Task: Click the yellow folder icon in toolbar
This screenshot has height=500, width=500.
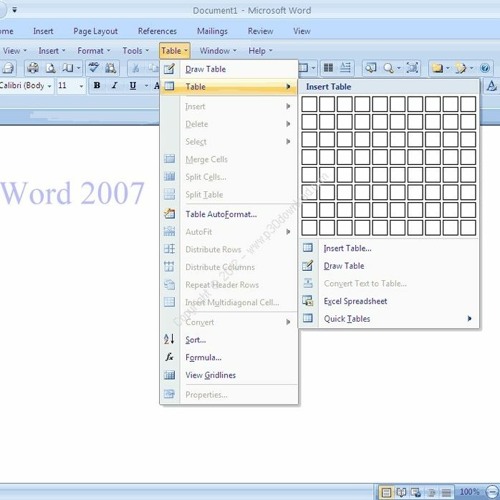Action: 437,68
